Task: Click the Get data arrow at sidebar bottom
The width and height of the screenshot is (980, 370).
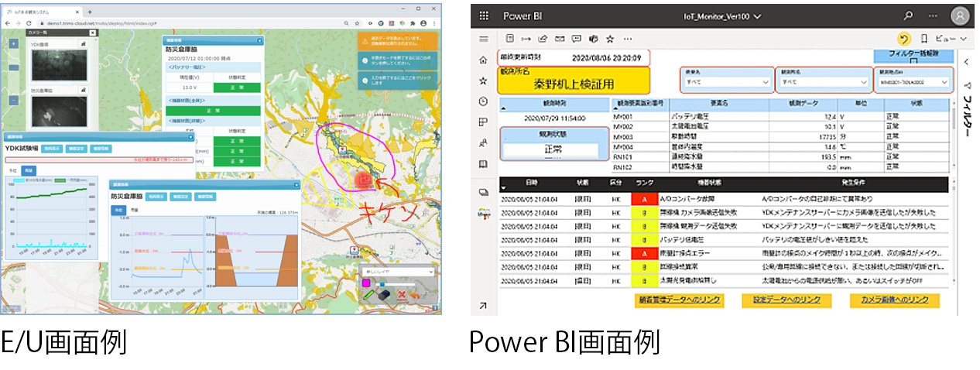Action: [484, 307]
